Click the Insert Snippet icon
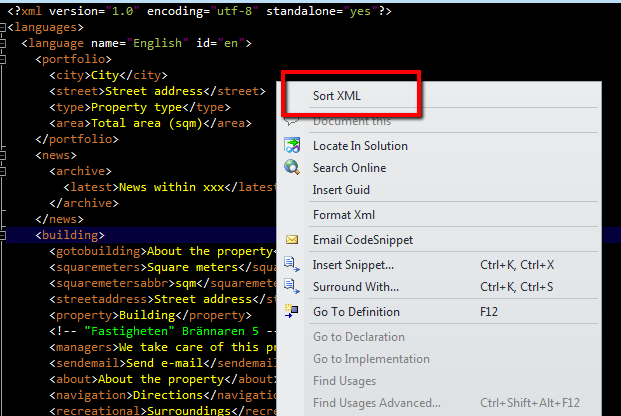This screenshot has width=621, height=416. coord(292,264)
